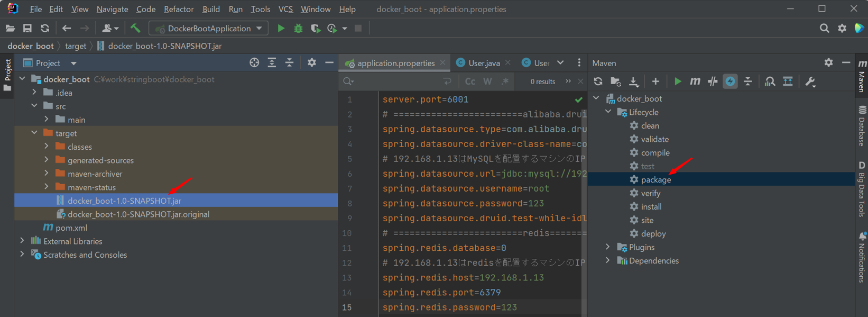
Task: Click the Maven dependency analyzer magnifier icon
Action: [770, 81]
